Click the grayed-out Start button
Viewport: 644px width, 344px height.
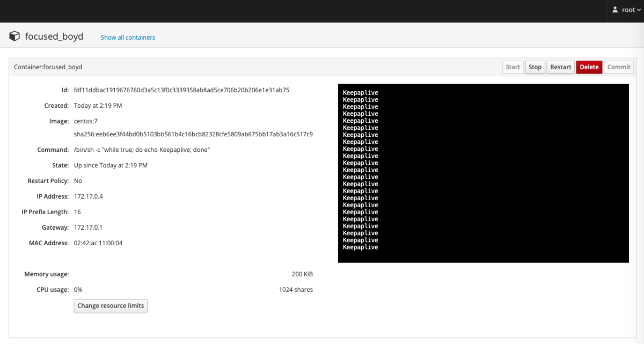[513, 67]
